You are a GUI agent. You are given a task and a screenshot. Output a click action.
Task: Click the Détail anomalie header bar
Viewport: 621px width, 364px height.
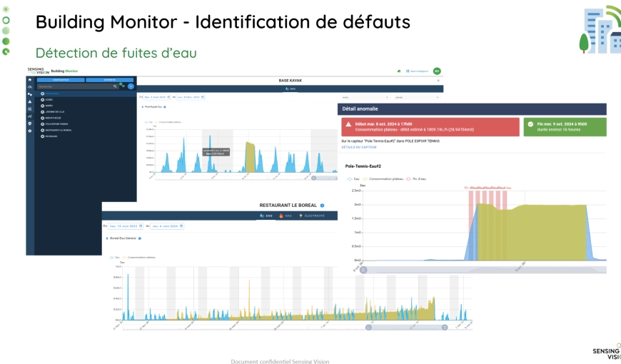click(x=472, y=109)
